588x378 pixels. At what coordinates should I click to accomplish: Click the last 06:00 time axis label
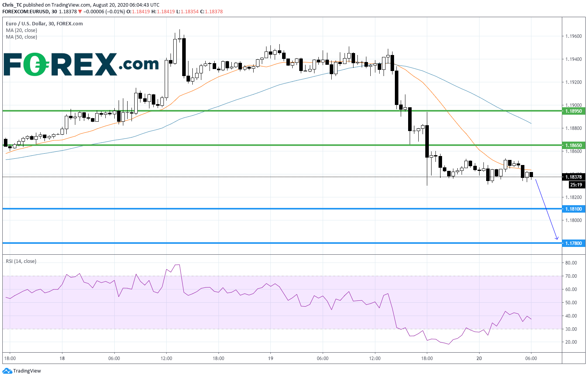pos(531,358)
